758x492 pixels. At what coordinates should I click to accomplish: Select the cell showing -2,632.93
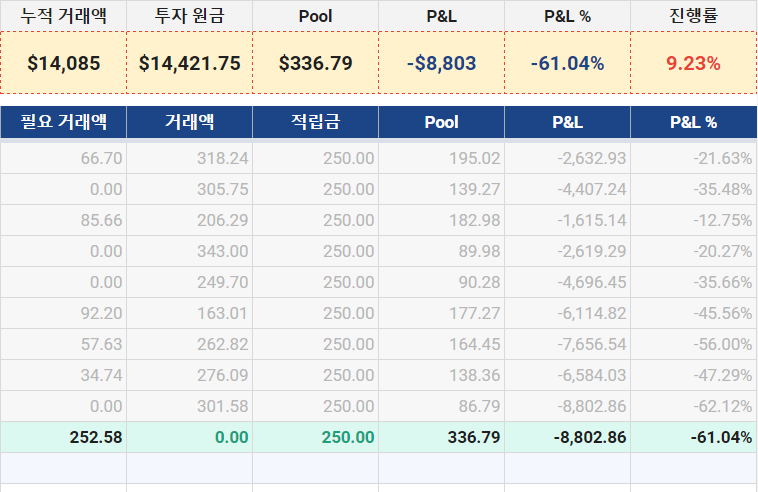point(568,158)
